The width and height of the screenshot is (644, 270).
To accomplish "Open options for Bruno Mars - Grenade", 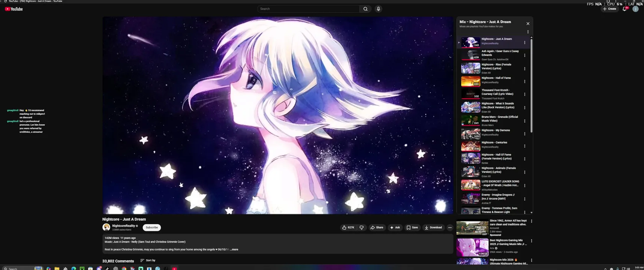I will point(525,121).
